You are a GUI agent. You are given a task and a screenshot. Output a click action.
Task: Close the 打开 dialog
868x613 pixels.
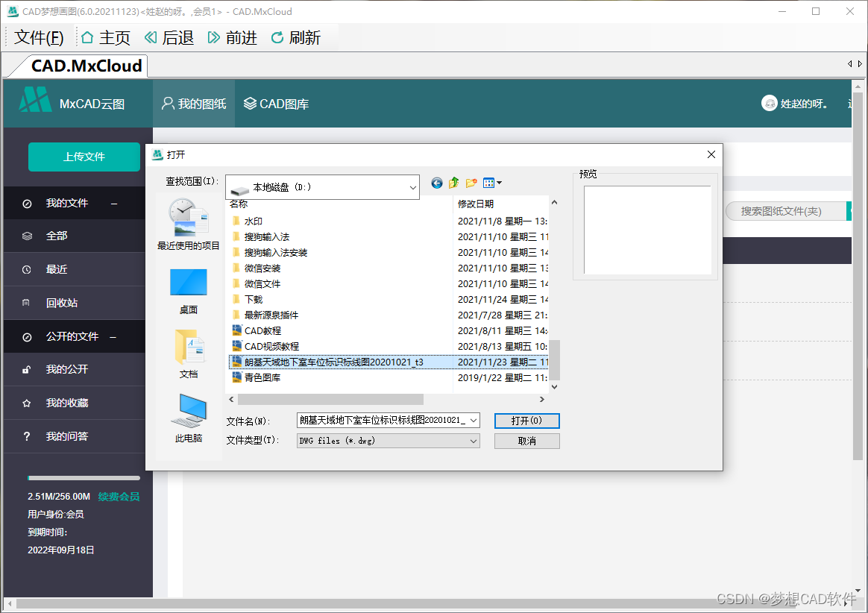click(x=711, y=154)
